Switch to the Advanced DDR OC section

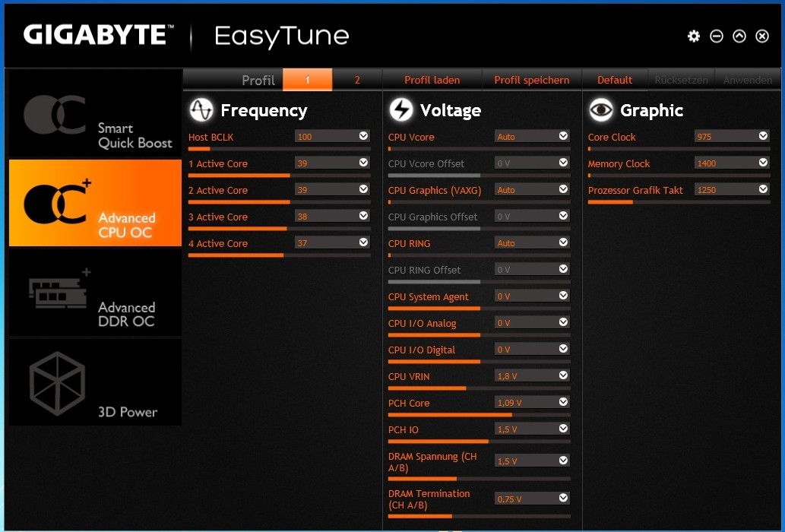click(95, 293)
